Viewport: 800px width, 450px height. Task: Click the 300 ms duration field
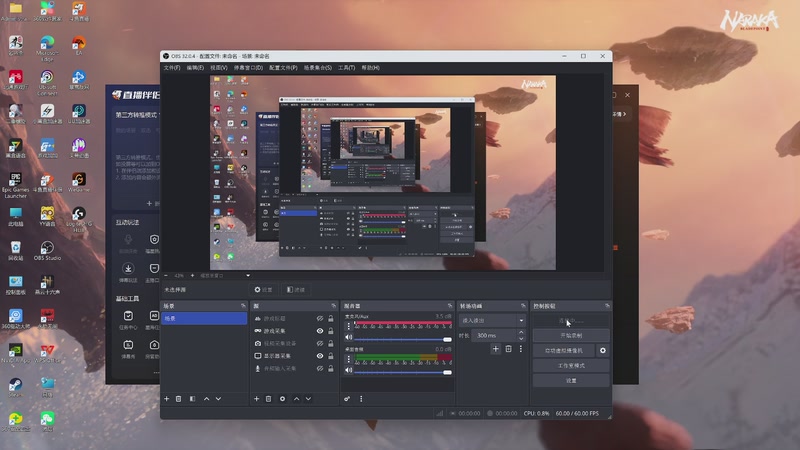(494, 335)
